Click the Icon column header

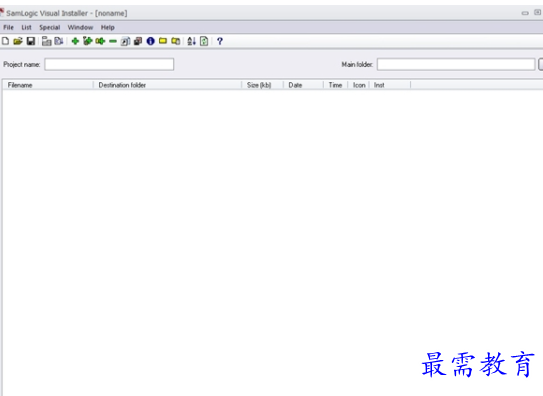359,85
